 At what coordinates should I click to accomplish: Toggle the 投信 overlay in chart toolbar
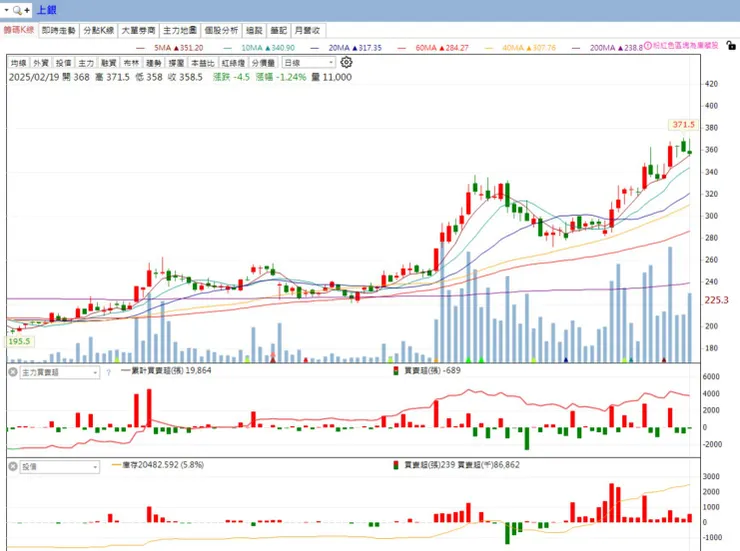point(63,63)
